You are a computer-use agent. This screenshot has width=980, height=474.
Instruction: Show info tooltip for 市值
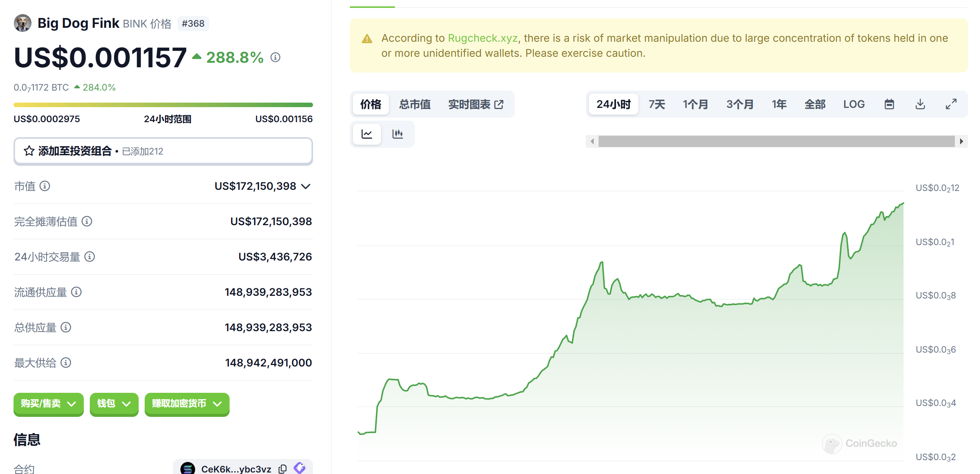[45, 186]
